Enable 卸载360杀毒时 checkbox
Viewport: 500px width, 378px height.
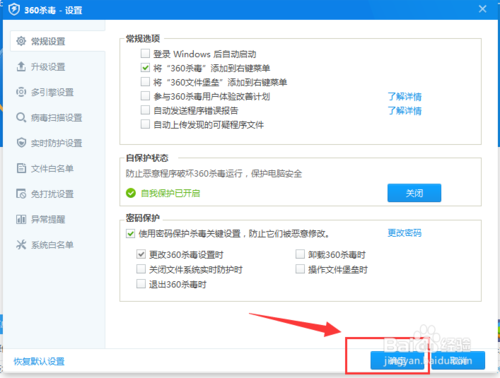300,254
